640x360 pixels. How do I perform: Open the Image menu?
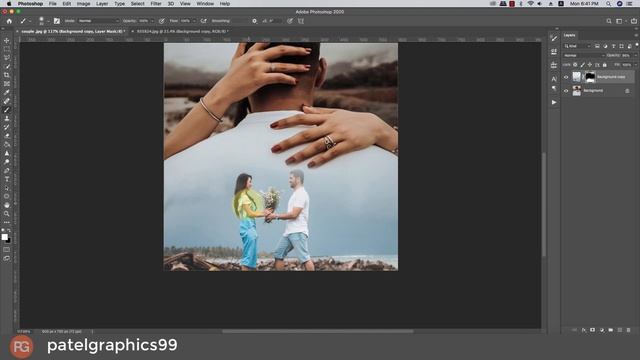point(83,4)
